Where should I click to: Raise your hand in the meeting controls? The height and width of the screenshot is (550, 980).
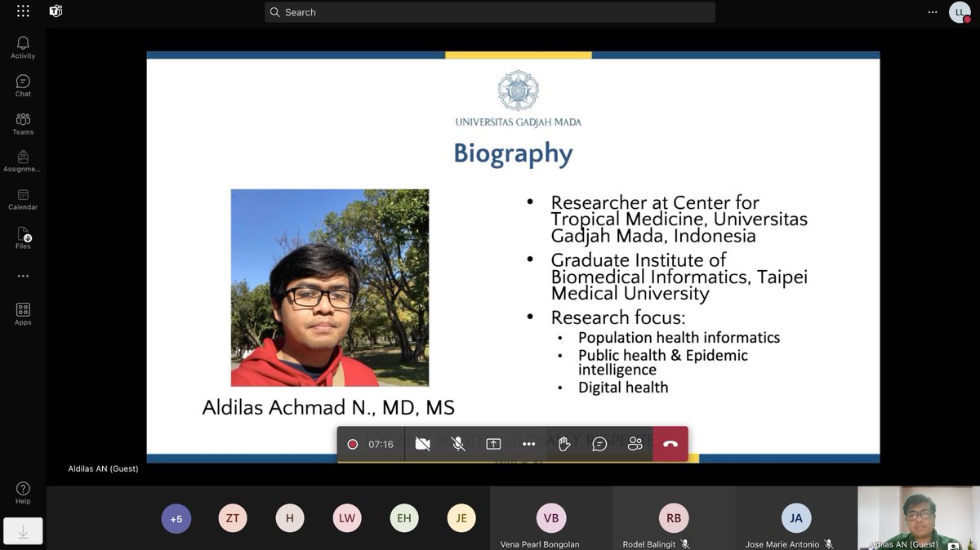pyautogui.click(x=563, y=443)
